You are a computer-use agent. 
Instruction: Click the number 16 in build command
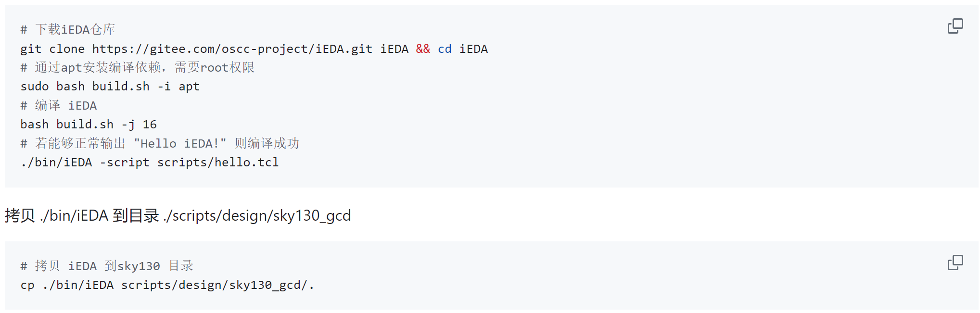tap(150, 125)
